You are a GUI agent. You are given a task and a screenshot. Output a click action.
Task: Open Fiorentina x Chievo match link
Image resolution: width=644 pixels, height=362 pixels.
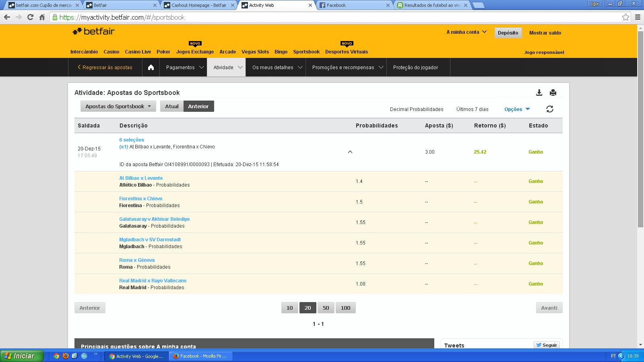[x=141, y=198]
